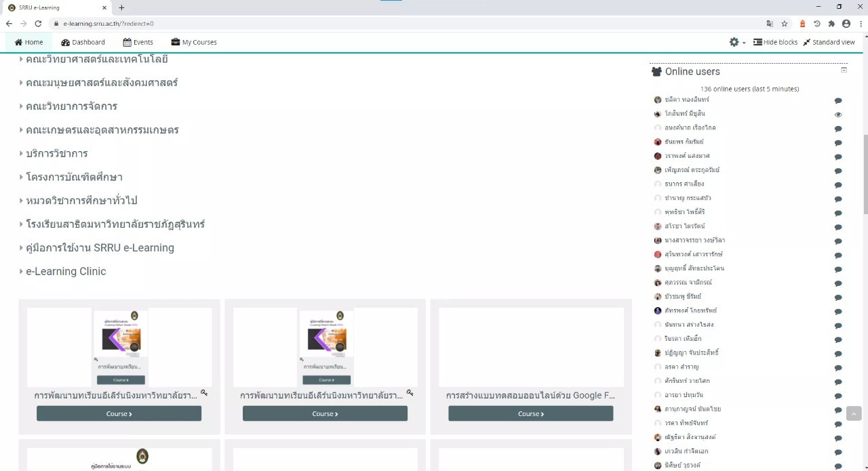Expand the บริการวิชาการ category
This screenshot has width=868, height=471.
[56, 153]
